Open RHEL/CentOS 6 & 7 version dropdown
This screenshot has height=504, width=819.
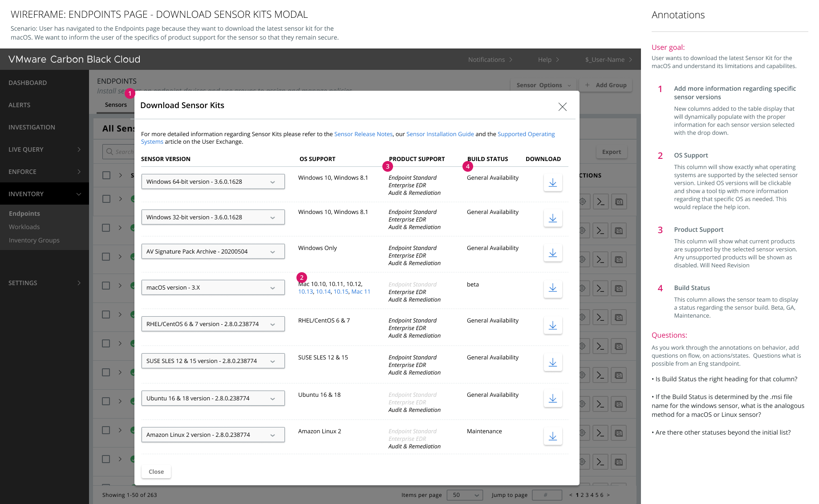click(213, 324)
